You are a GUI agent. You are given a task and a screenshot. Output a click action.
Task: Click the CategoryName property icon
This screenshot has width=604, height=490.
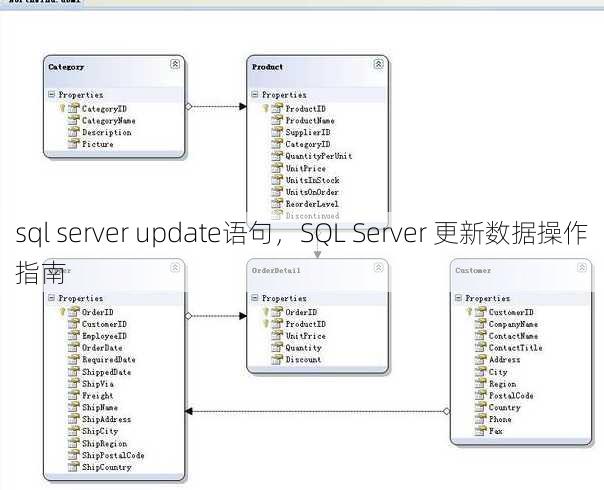pyautogui.click(x=73, y=120)
